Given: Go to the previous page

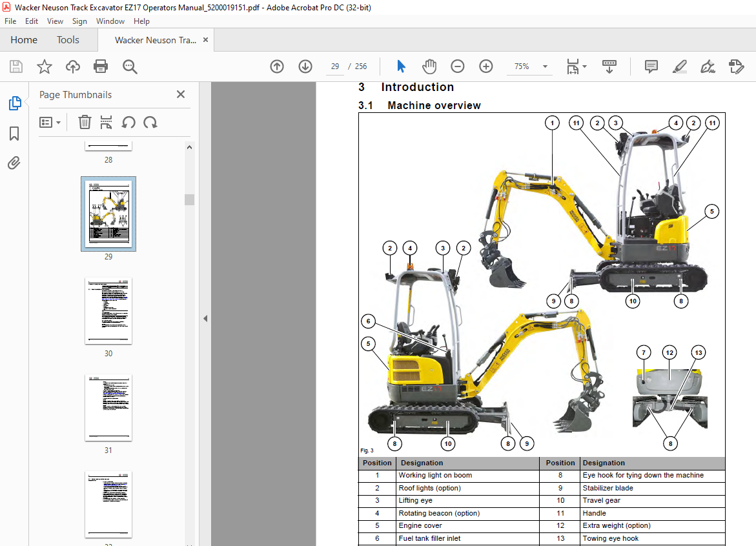Looking at the screenshot, I should pos(277,66).
